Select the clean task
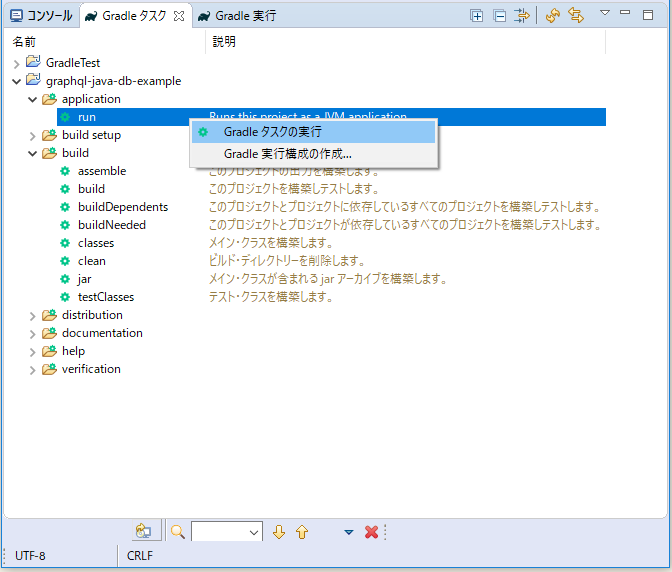 (92, 261)
